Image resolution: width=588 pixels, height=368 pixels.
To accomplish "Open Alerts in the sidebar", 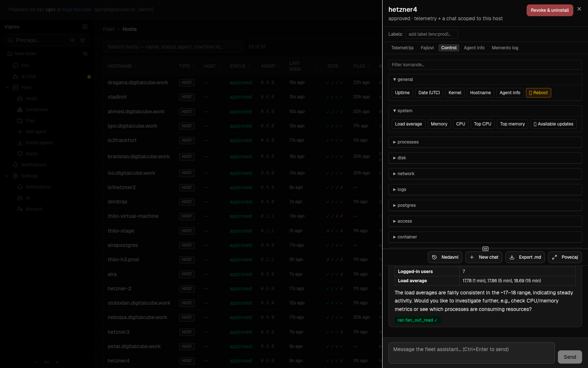I will (32, 154).
